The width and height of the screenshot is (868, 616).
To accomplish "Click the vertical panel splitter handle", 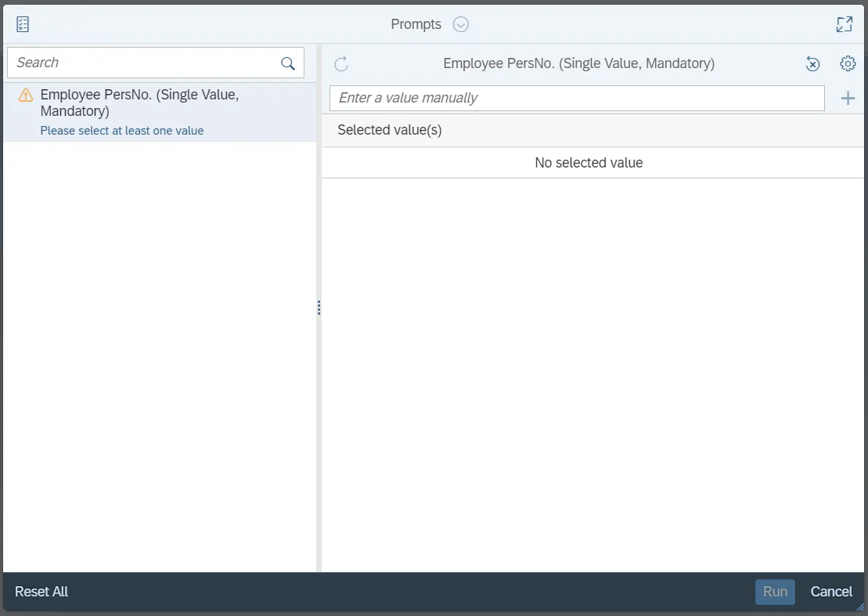I will [x=319, y=308].
